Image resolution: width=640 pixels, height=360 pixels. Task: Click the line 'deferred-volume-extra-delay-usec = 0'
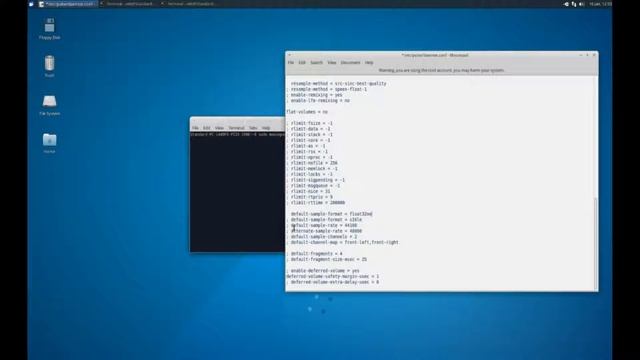click(333, 282)
